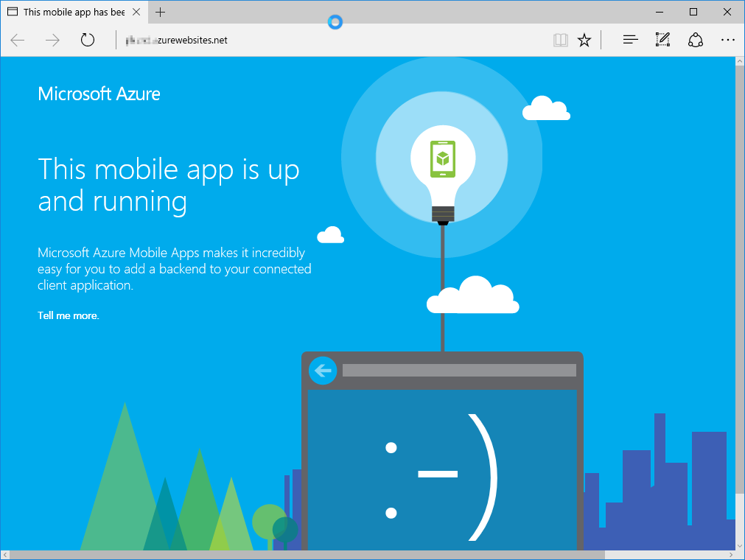Click the 'This mobile app is up and running' heading

pos(169,185)
